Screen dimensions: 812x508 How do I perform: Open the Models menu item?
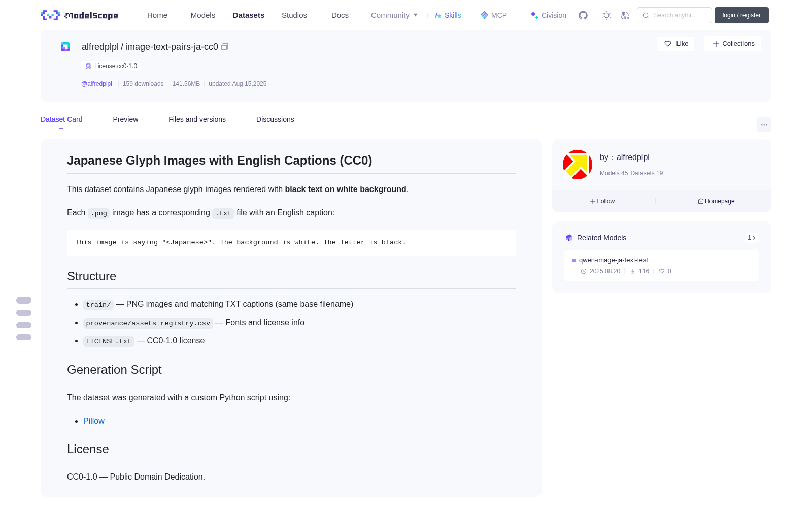[203, 15]
